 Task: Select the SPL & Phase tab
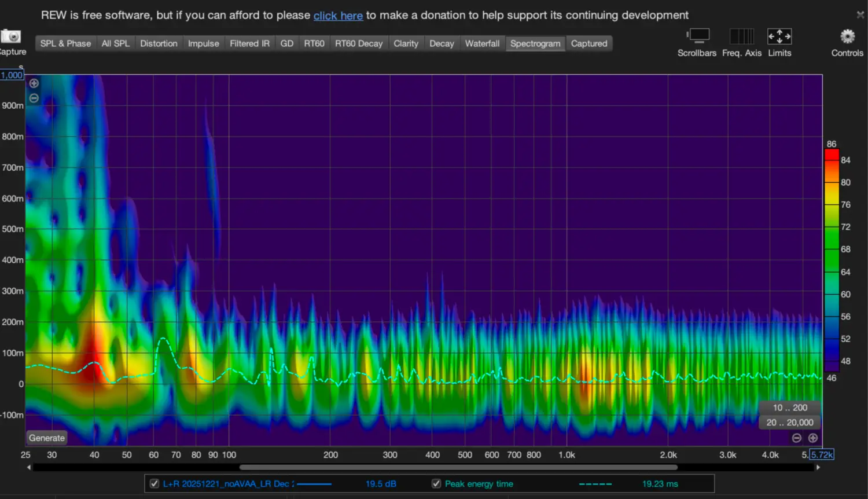(x=65, y=43)
